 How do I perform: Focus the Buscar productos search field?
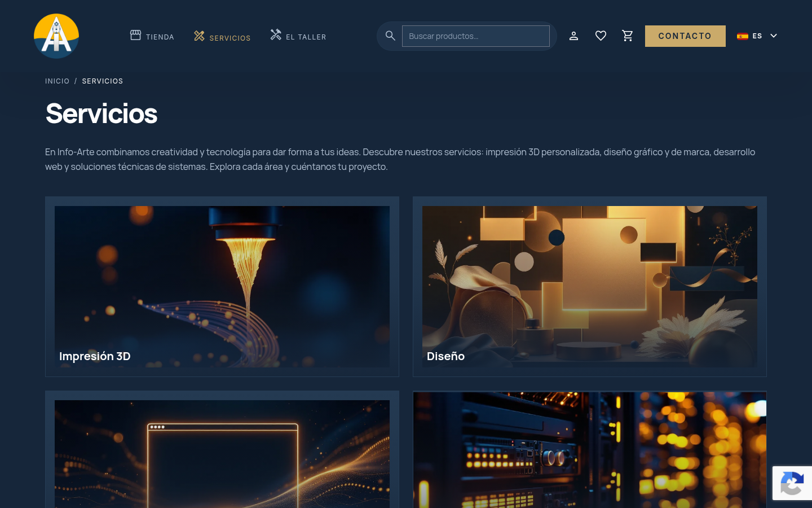point(476,36)
